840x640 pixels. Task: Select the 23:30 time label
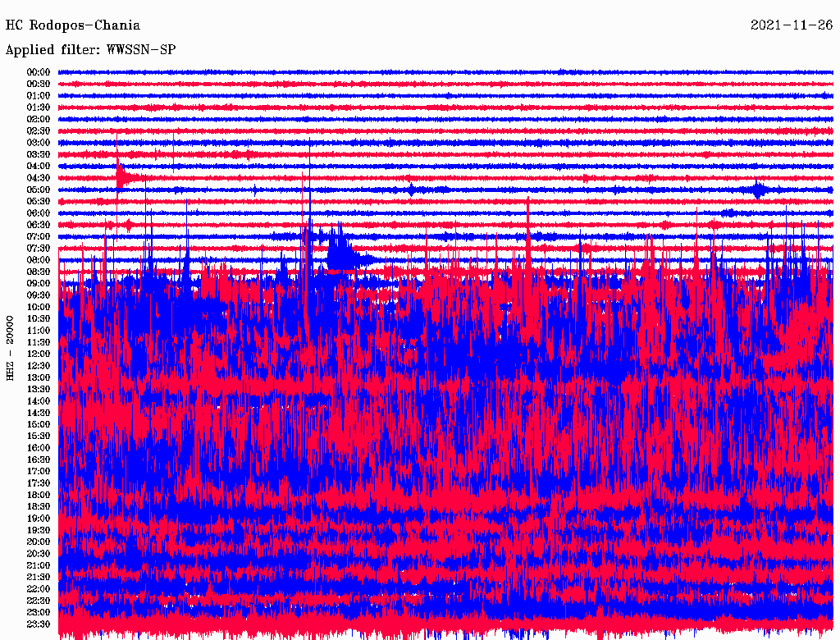[39, 624]
